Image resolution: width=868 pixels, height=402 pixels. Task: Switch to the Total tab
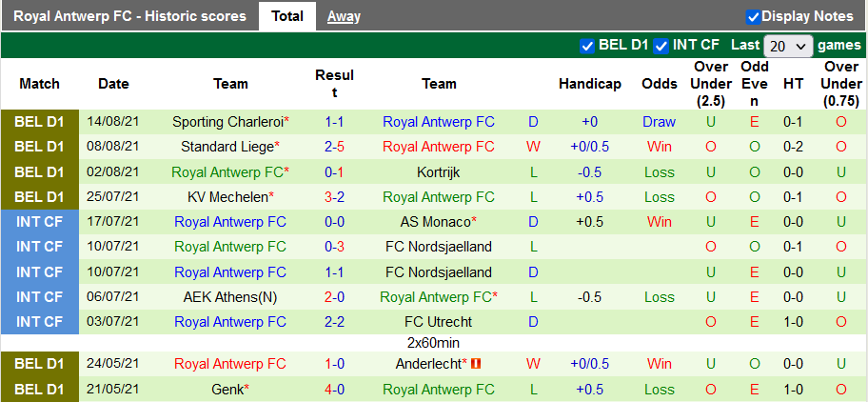tap(287, 16)
